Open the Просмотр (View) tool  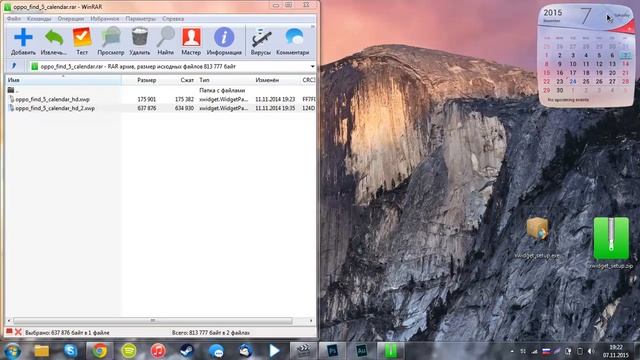[111, 41]
